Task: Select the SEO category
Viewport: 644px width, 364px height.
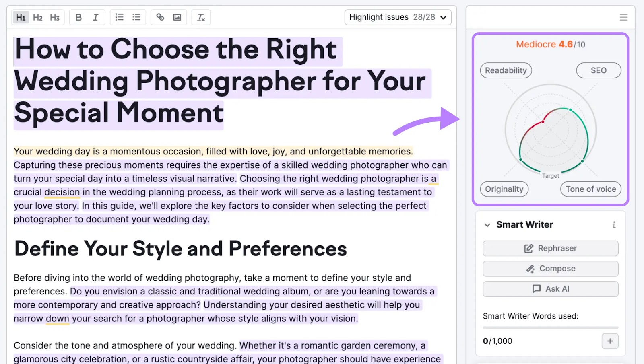Action: [598, 70]
